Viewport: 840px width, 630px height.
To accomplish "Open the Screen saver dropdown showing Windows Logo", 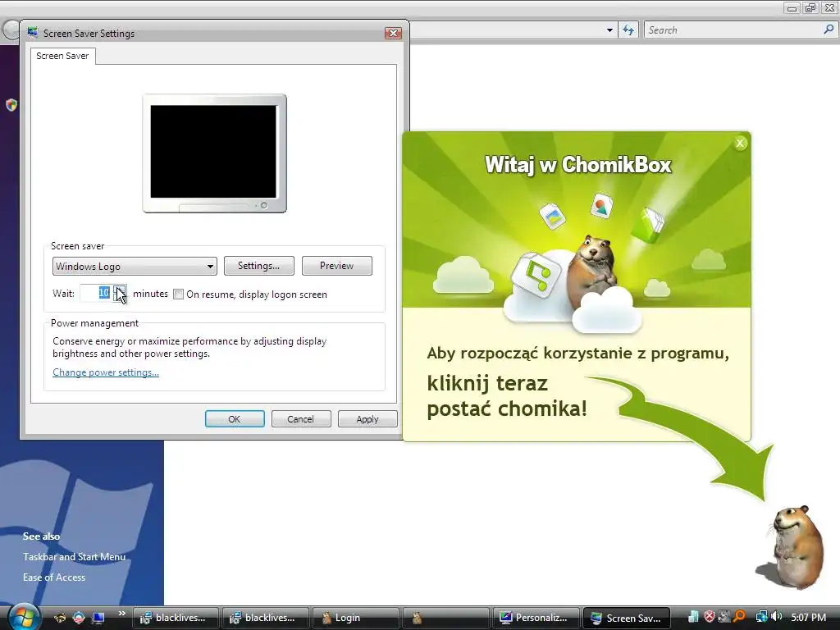I will coord(135,267).
